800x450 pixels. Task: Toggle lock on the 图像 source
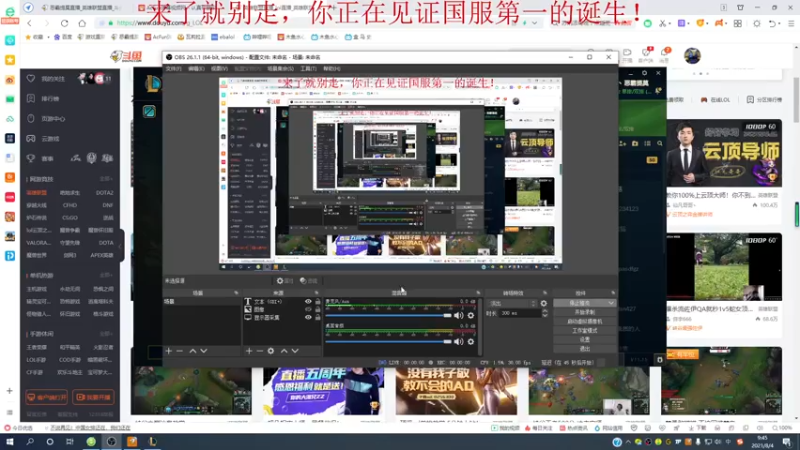click(317, 309)
